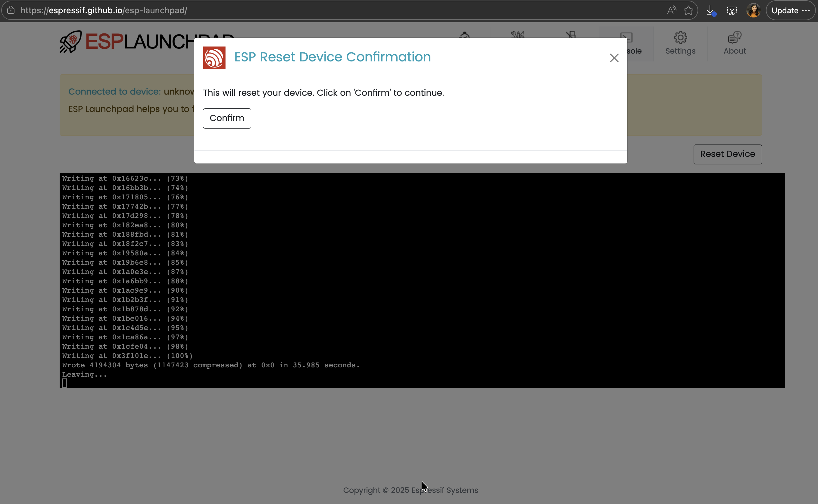Click the Espressif logo in the dialog header
The height and width of the screenshot is (504, 818).
click(214, 58)
